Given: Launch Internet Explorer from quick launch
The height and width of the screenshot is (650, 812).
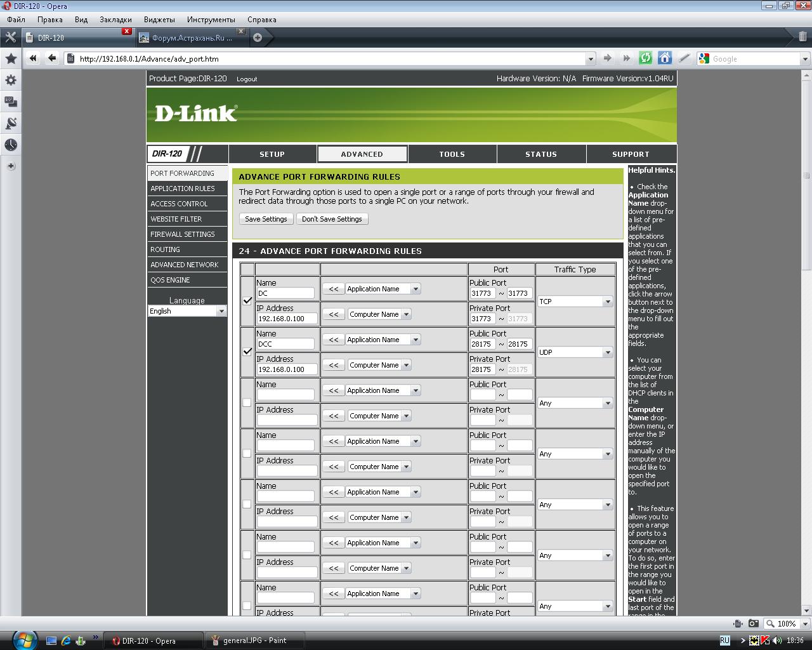Looking at the screenshot, I should [x=65, y=640].
